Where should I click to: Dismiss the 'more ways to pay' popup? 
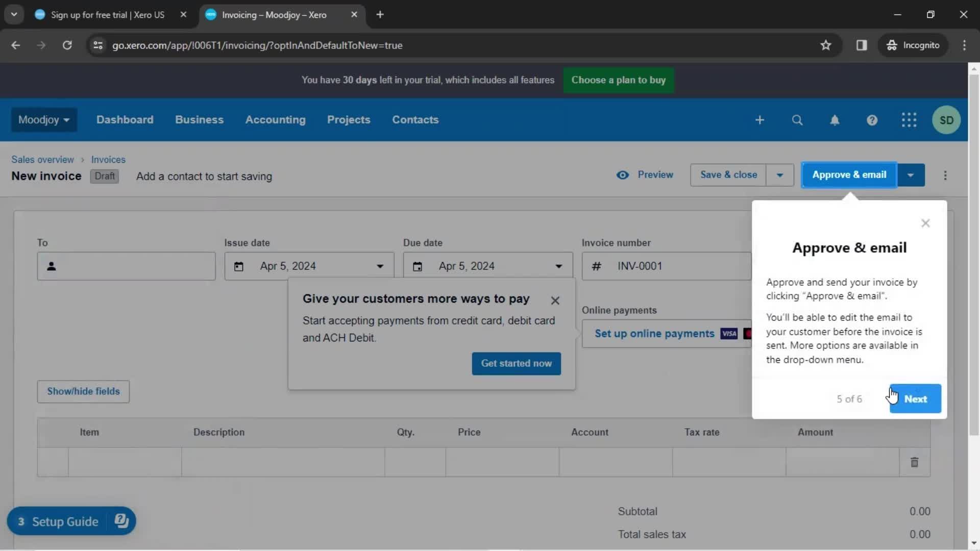click(555, 300)
